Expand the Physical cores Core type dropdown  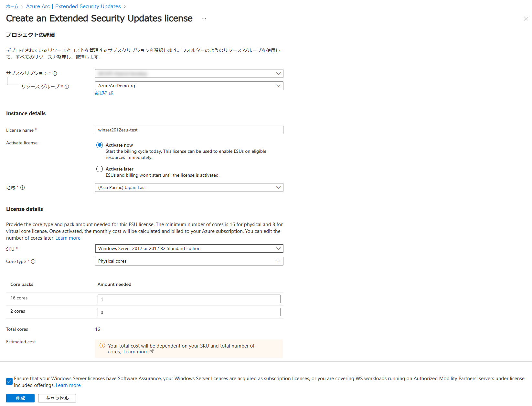(x=189, y=261)
